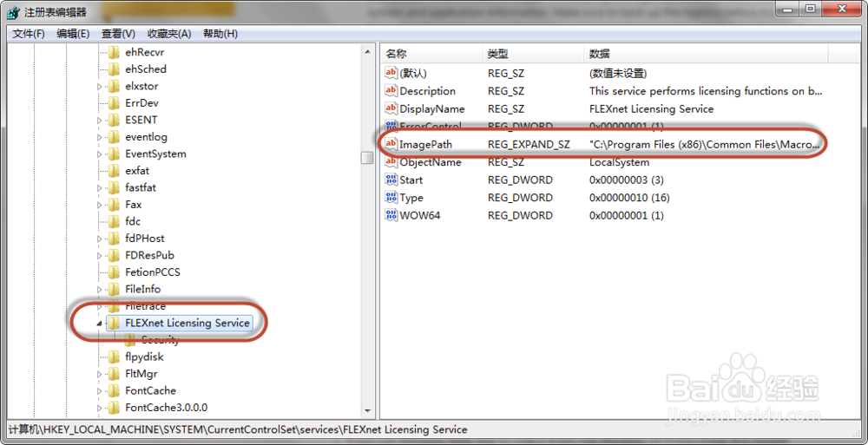
Task: Expand the fastfat tree node
Action: click(x=100, y=187)
